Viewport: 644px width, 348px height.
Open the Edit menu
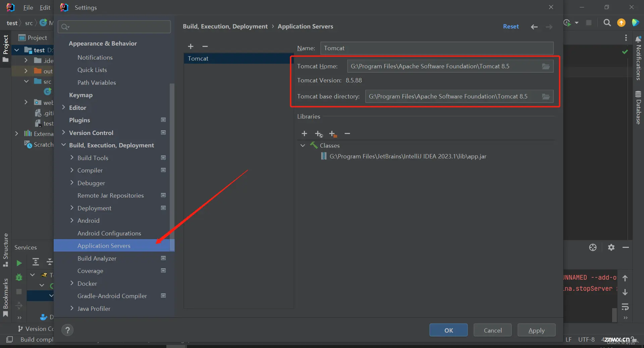[x=45, y=7]
